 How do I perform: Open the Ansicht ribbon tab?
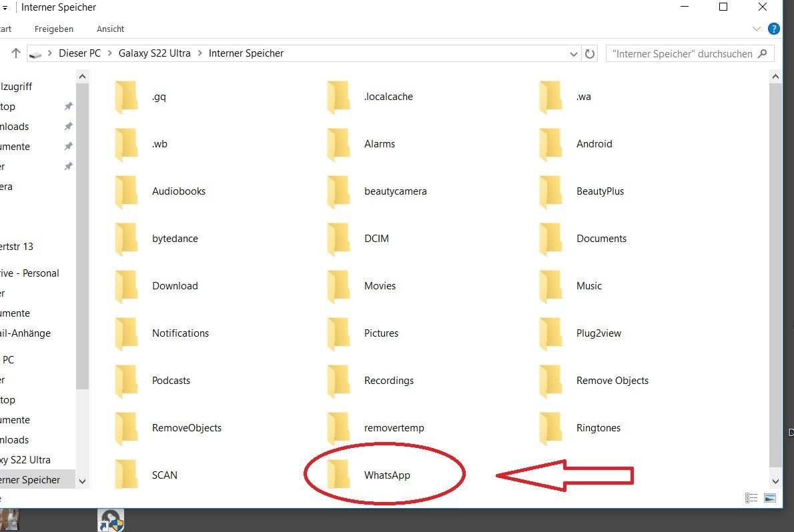110,29
